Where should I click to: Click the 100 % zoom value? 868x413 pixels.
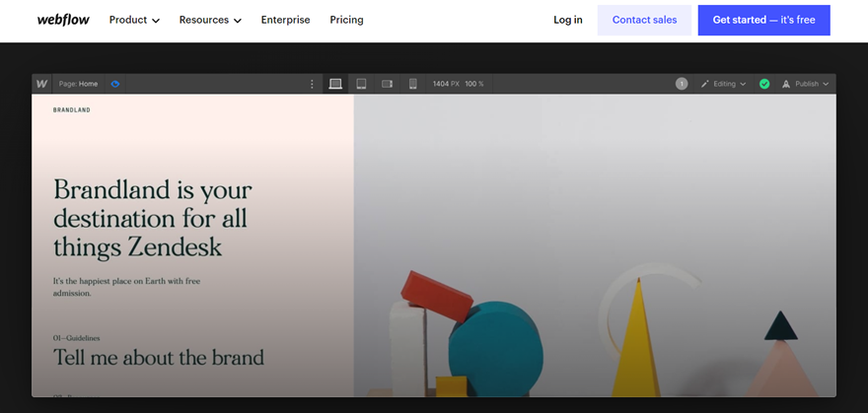[474, 84]
